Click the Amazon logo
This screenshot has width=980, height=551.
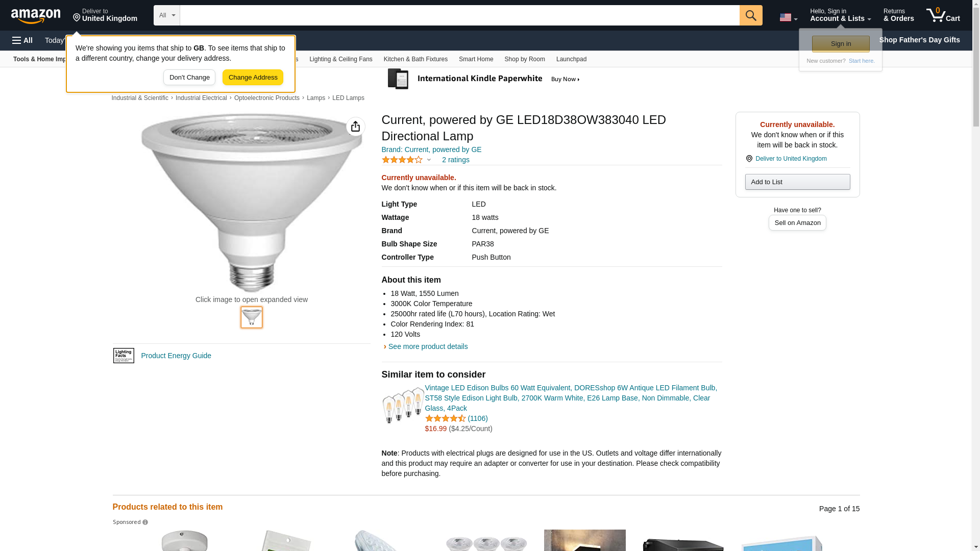pos(36,16)
